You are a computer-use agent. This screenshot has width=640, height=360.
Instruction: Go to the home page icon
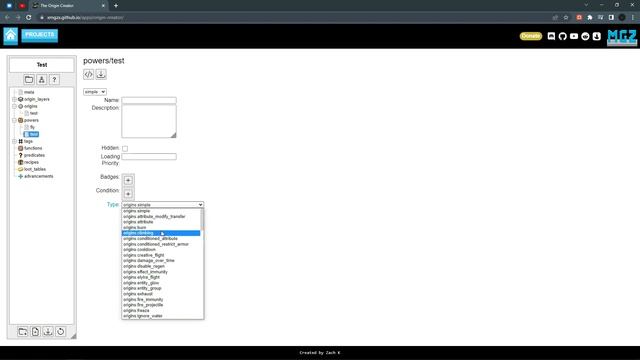(11, 36)
